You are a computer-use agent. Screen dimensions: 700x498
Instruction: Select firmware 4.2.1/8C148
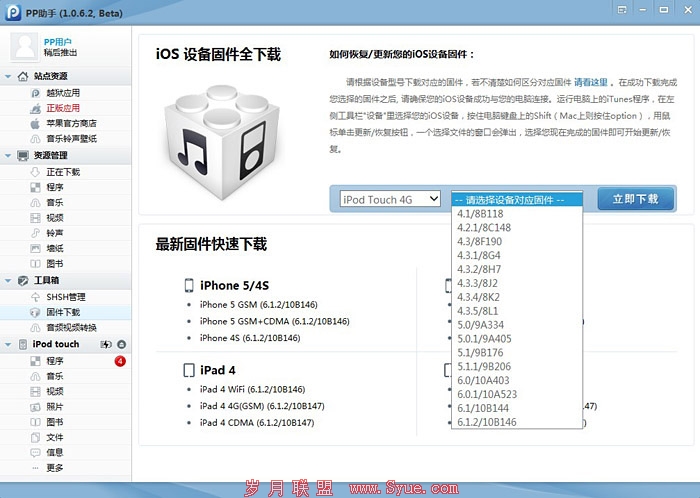tap(517, 228)
